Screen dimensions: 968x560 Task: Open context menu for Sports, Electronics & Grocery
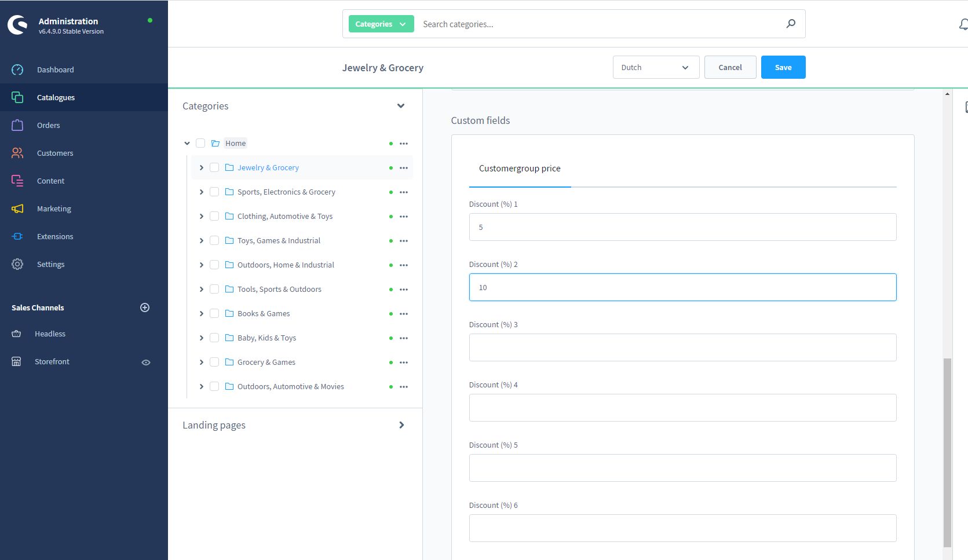[x=404, y=192]
